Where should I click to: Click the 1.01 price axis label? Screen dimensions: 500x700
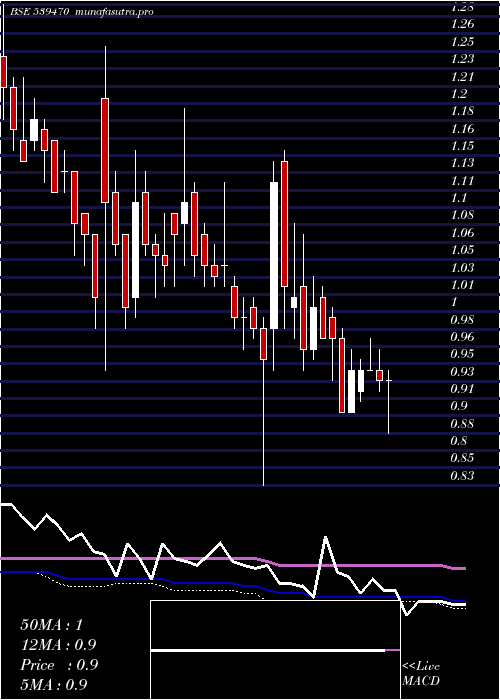(x=462, y=285)
